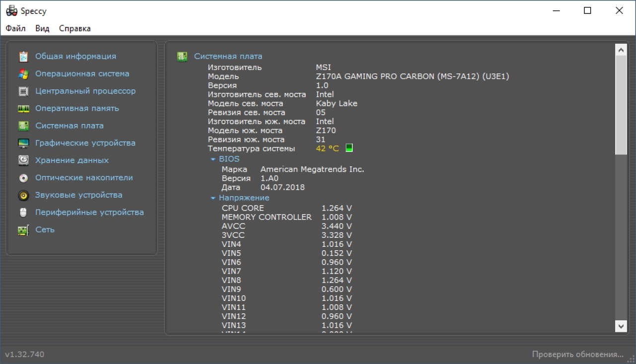
Task: Click the model value Z170A GAMING PRO CARBON
Action: [x=412, y=76]
